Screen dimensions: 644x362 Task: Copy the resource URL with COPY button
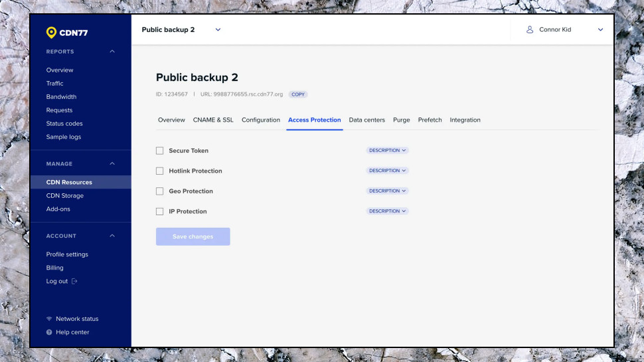(x=298, y=94)
